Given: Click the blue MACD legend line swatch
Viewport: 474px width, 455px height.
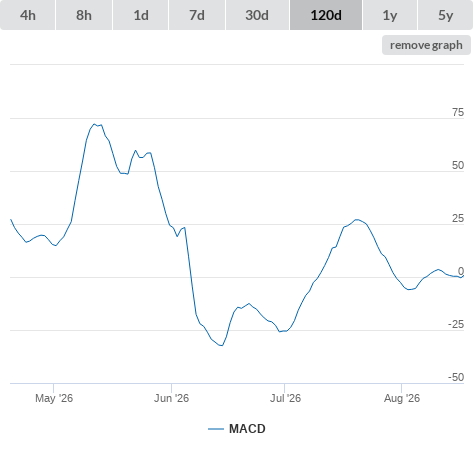Looking at the screenshot, I should click(216, 429).
